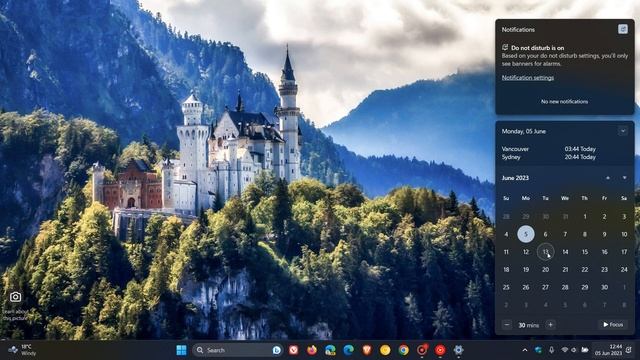
Task: Open Settings gear icon on the taskbar
Action: tap(458, 350)
